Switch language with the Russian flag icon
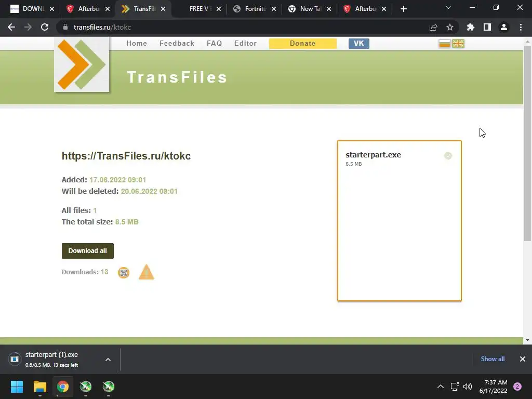 tap(444, 44)
